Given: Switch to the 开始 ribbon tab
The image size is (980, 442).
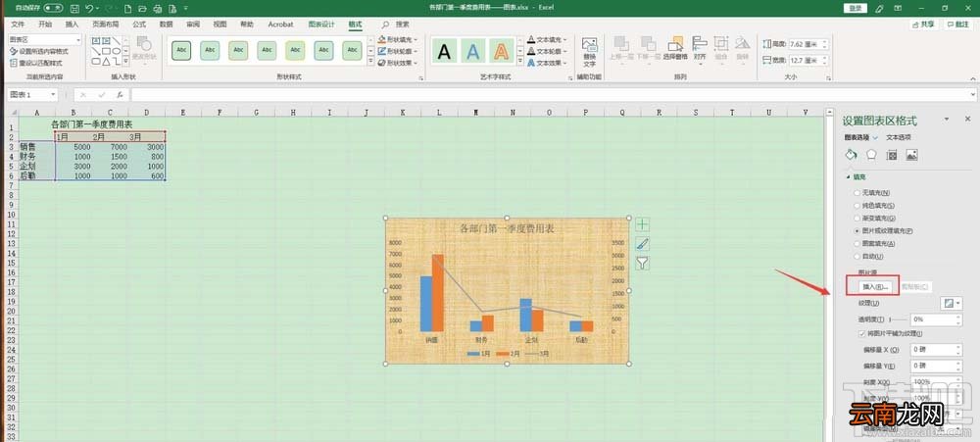Looking at the screenshot, I should [45, 25].
